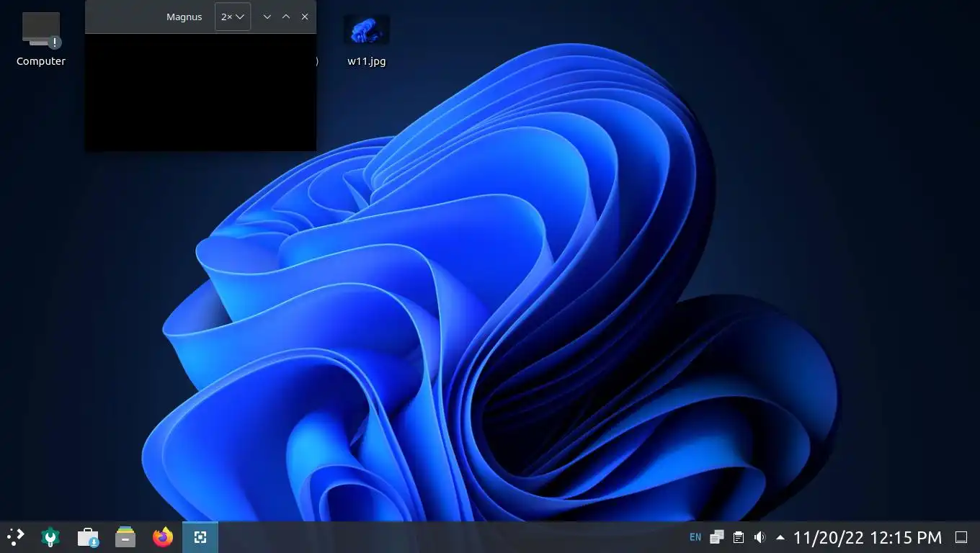Open the application launcher menu in taskbar
Viewport: 980px width, 553px height.
click(15, 537)
